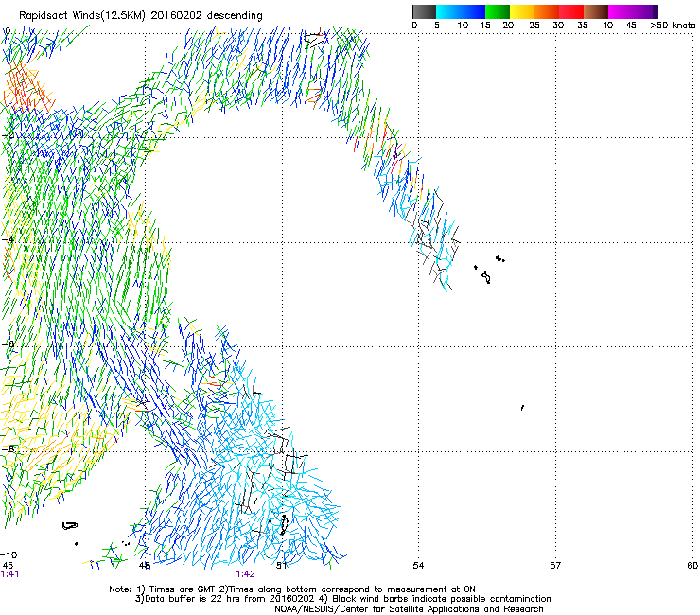The image size is (700, 615).
Task: Click the '54' longitude axis label
Action: tap(418, 566)
